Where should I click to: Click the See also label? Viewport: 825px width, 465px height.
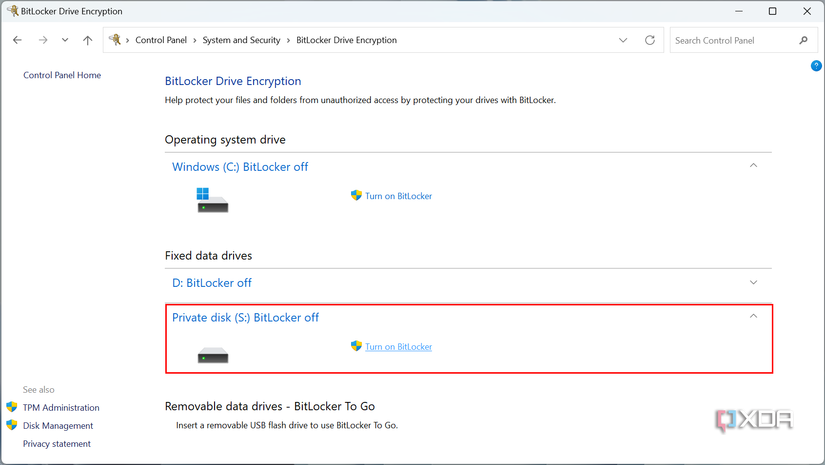click(38, 390)
